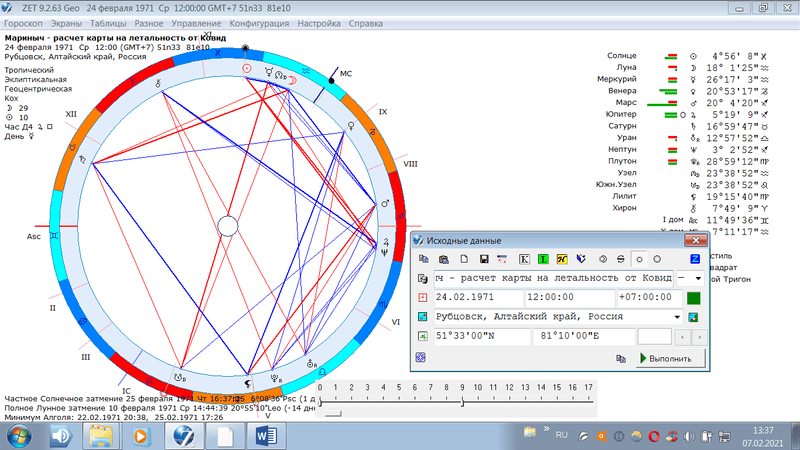This screenshot has width=800, height=450.
Task: Click the paste clipboard icon in toolbar
Action: (443, 259)
